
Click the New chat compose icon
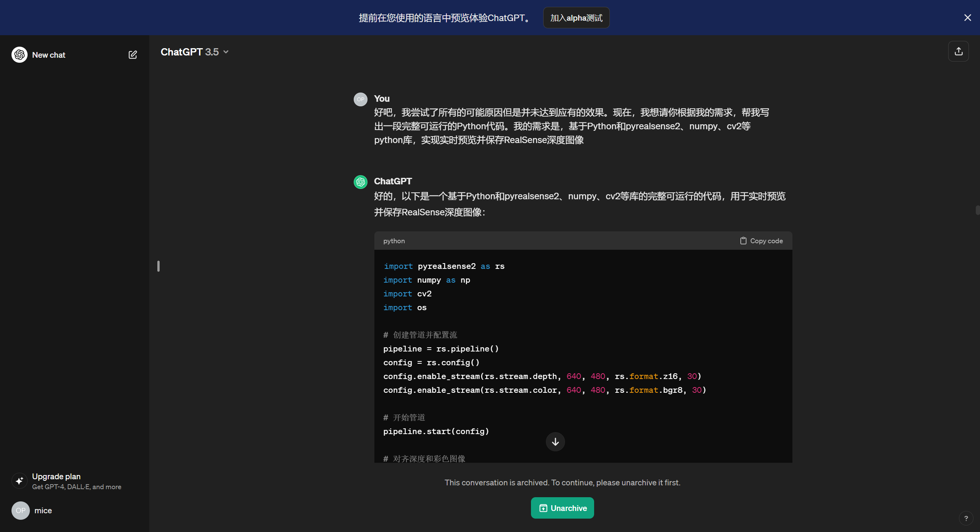pyautogui.click(x=132, y=55)
